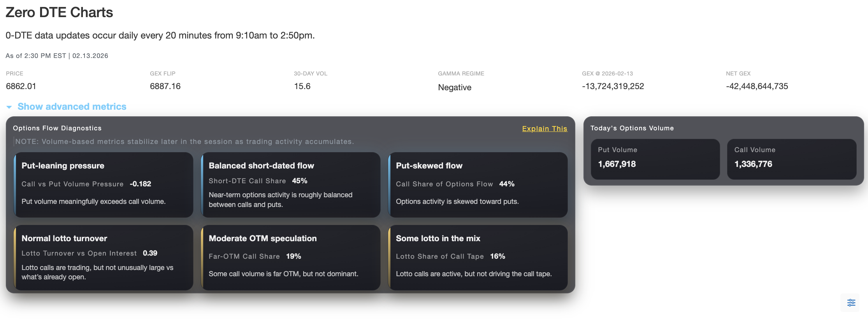
Task: Select the Balanced short-dated flow card
Action: point(290,185)
